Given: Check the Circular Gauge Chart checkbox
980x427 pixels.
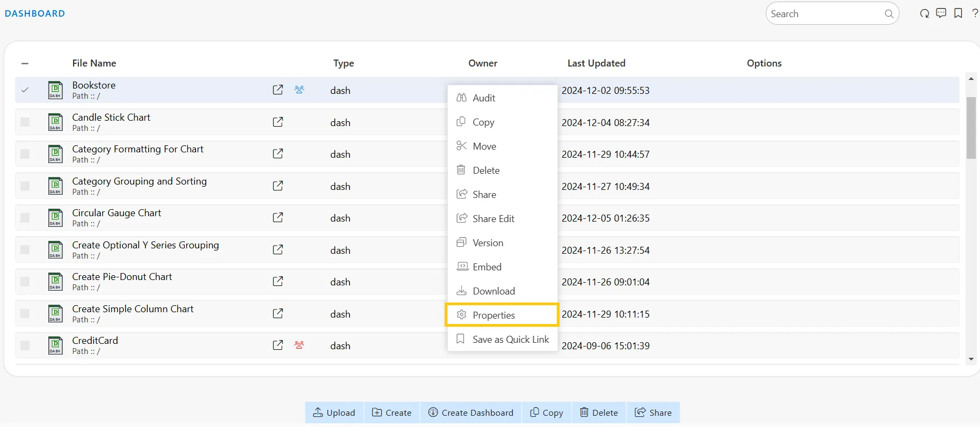Looking at the screenshot, I should pyautogui.click(x=25, y=218).
